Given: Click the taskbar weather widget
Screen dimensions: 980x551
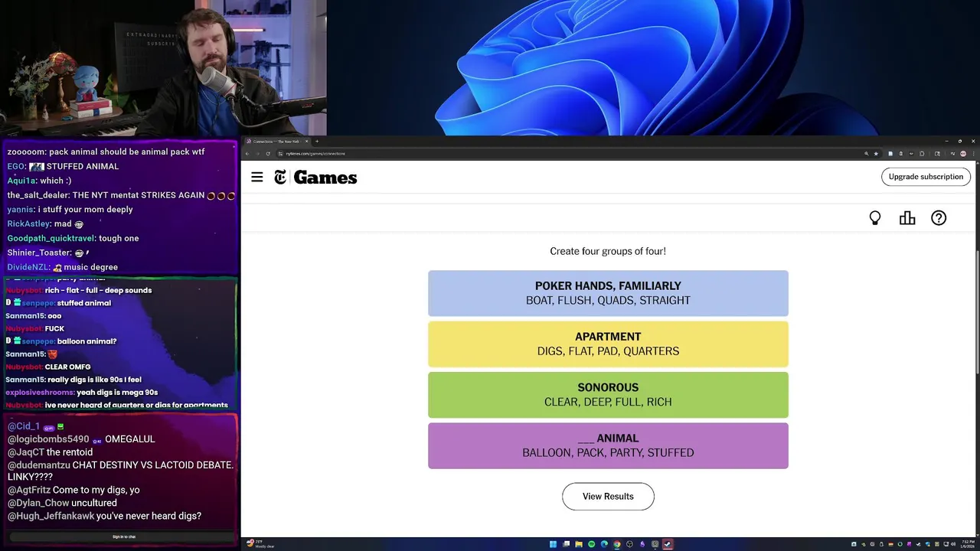Looking at the screenshot, I should click(260, 544).
